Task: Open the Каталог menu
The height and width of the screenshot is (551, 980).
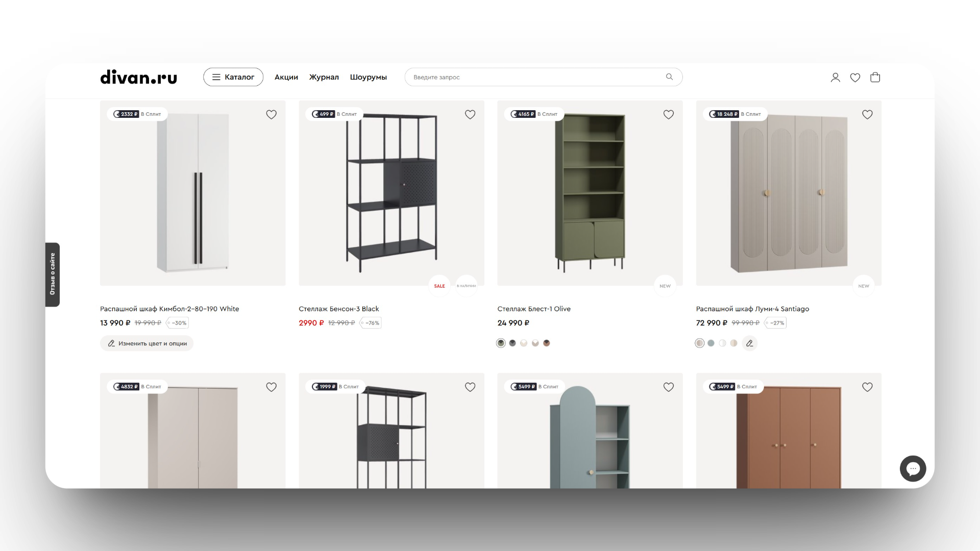Action: (233, 77)
